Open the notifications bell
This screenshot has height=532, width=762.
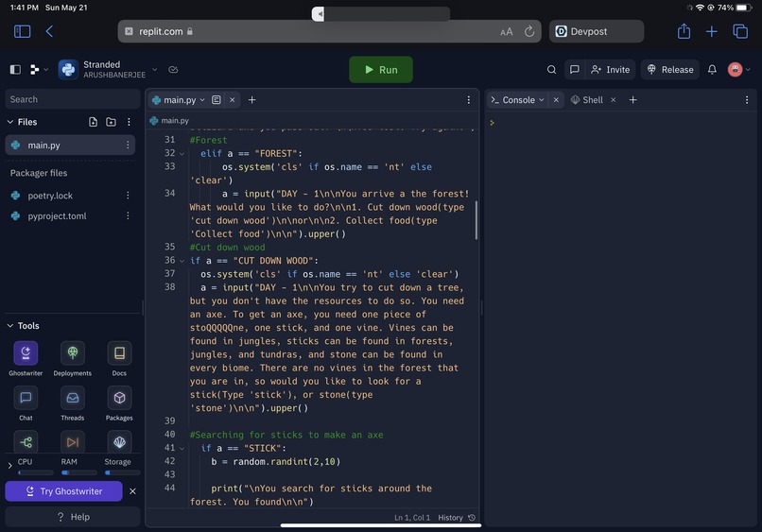(712, 70)
